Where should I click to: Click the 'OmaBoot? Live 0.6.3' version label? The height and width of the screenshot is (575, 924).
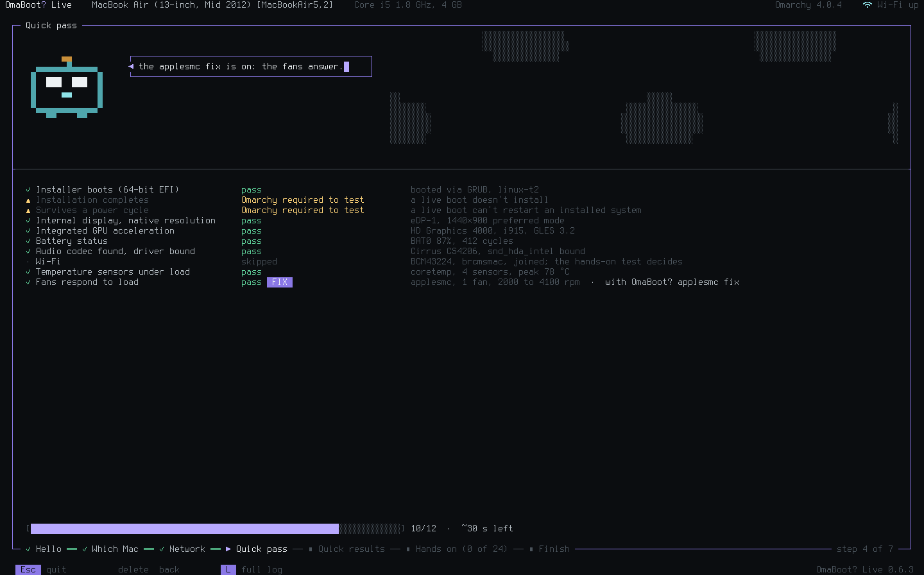865,569
